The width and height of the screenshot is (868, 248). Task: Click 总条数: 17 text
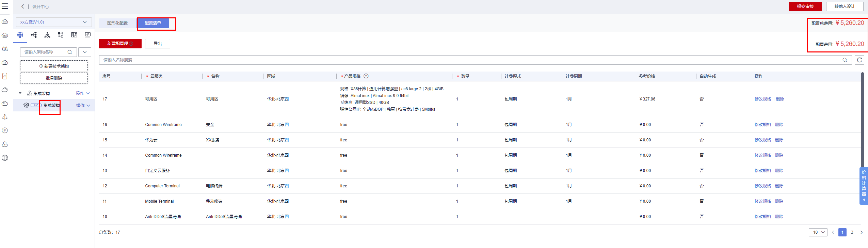(109, 232)
